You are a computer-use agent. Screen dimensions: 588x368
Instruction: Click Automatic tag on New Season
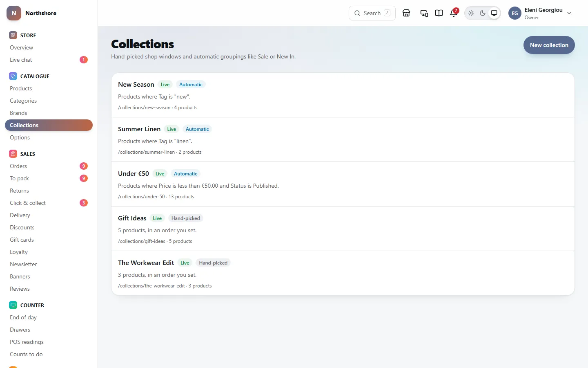191,85
